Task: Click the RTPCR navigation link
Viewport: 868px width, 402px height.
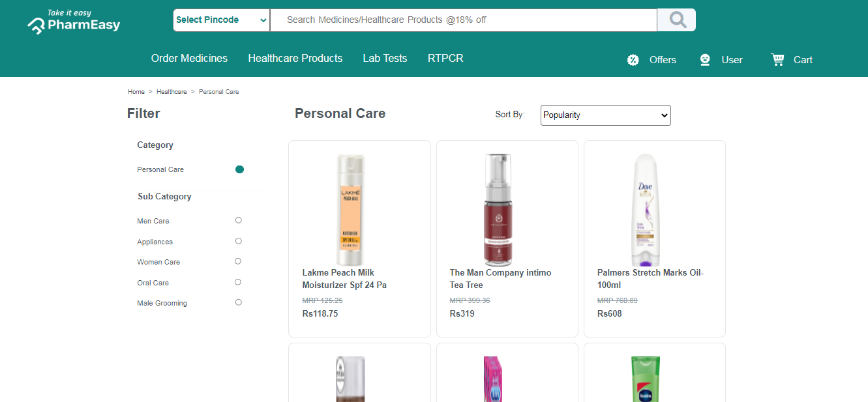Action: click(x=445, y=58)
